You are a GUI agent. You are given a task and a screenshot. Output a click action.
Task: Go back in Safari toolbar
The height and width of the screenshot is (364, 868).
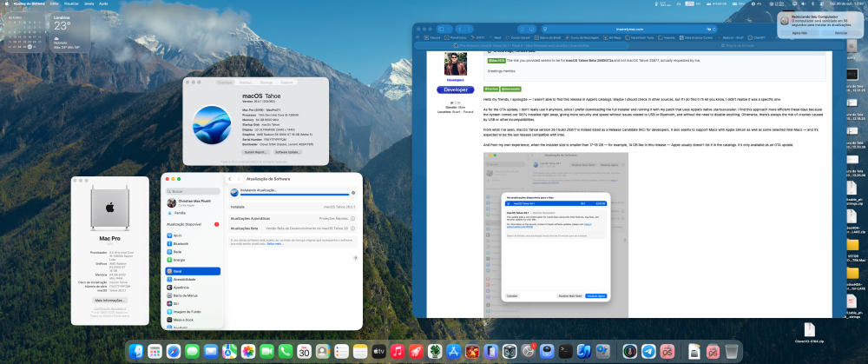[x=461, y=29]
